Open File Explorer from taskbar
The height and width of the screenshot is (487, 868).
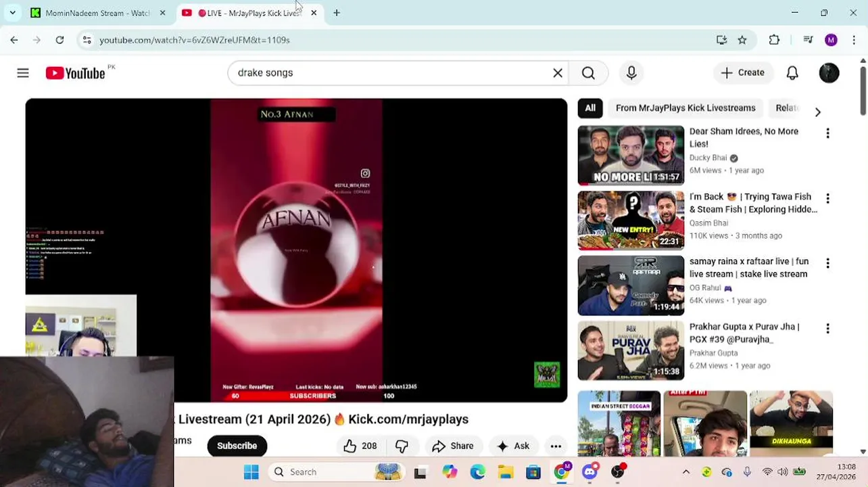point(506,472)
